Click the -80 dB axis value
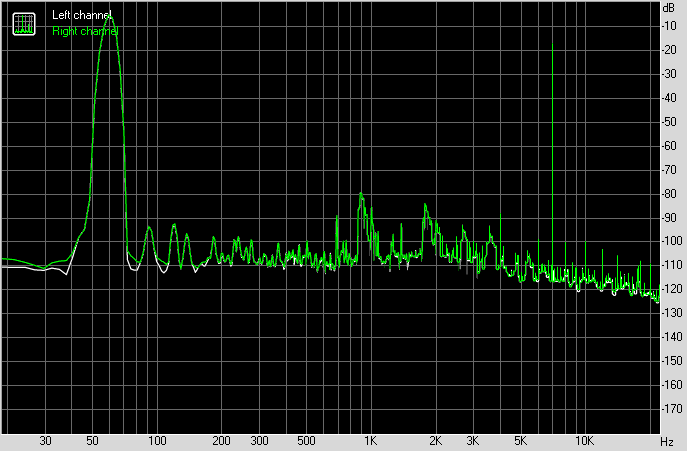 point(669,194)
